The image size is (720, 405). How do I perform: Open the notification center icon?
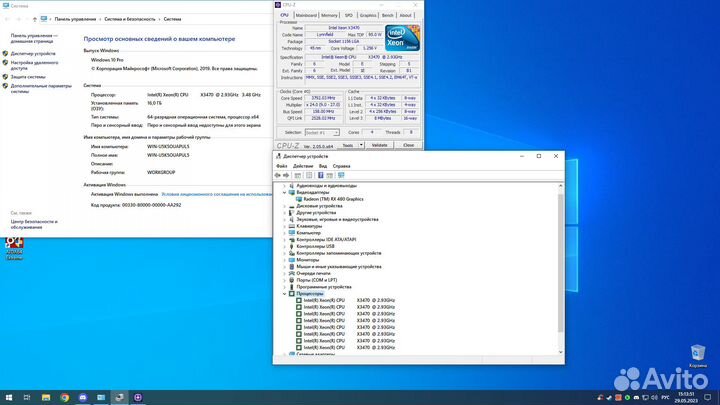(708, 397)
